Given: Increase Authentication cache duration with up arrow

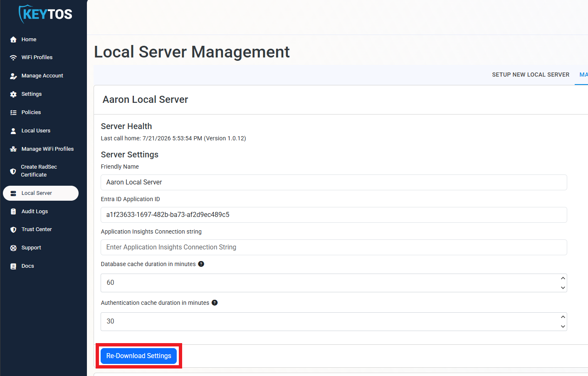Looking at the screenshot, I should pyautogui.click(x=563, y=317).
